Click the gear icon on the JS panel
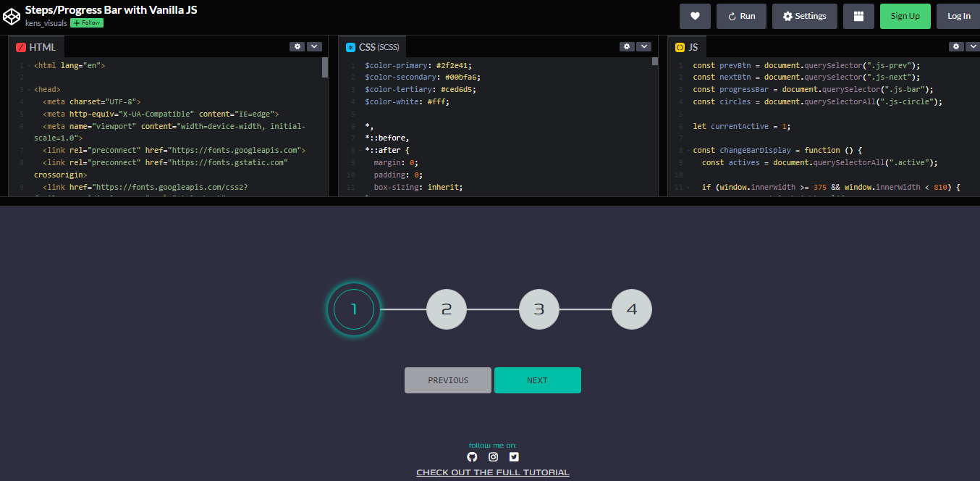Image resolution: width=980 pixels, height=481 pixels. pyautogui.click(x=956, y=46)
